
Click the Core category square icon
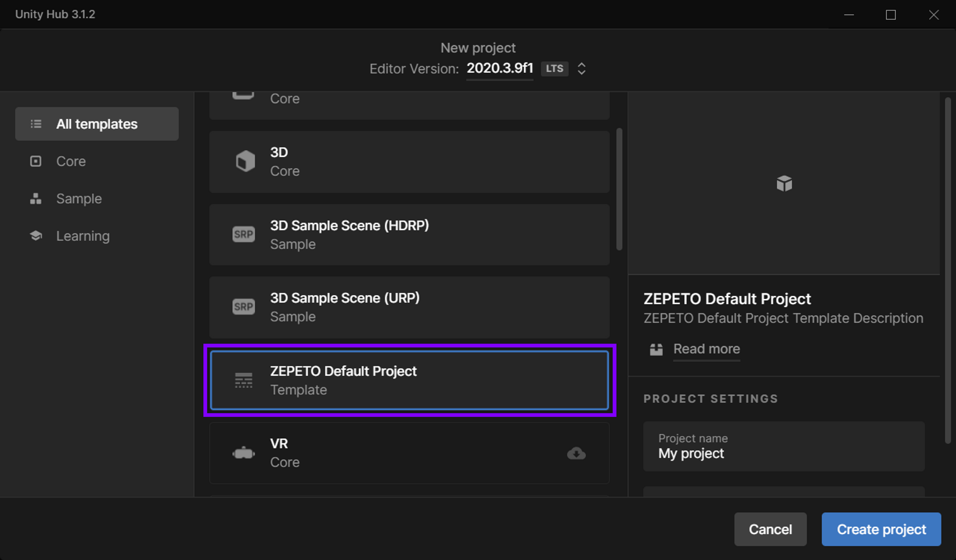click(x=36, y=161)
